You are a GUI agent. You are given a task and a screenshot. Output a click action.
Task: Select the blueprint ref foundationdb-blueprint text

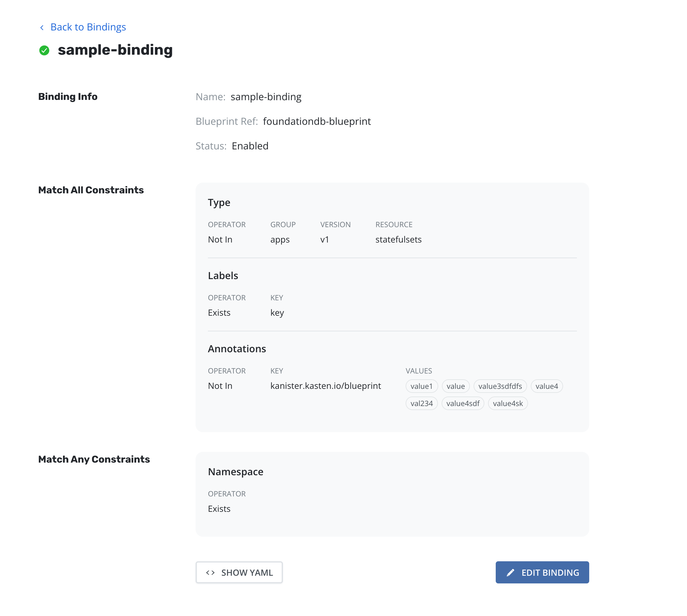pyautogui.click(x=317, y=121)
